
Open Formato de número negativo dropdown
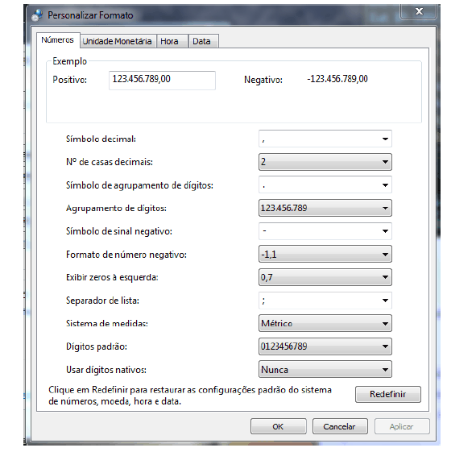pyautogui.click(x=325, y=255)
